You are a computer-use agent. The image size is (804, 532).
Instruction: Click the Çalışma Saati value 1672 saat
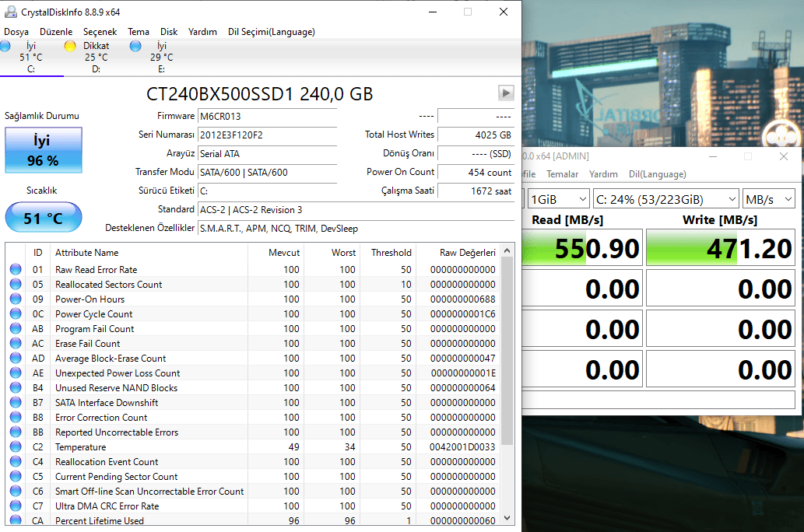476,191
